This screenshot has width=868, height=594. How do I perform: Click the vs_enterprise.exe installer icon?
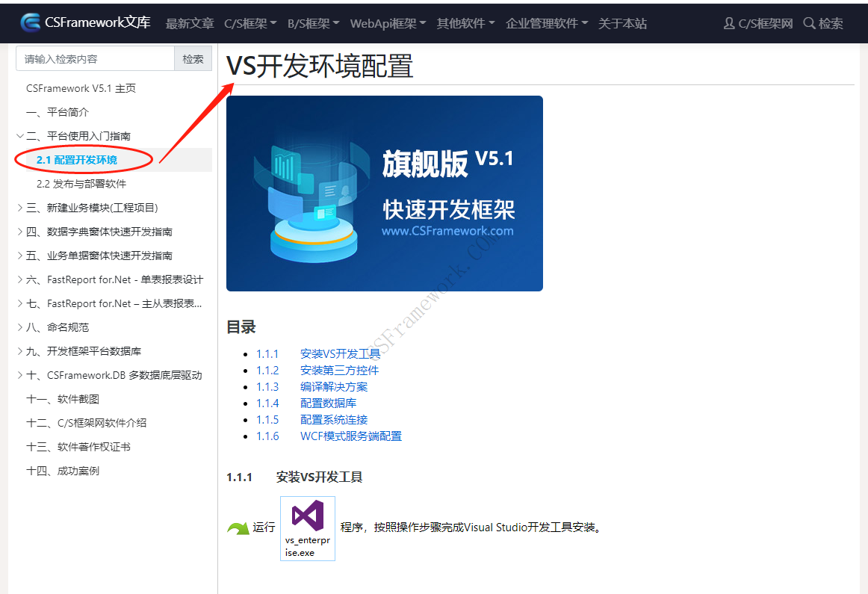(x=308, y=528)
